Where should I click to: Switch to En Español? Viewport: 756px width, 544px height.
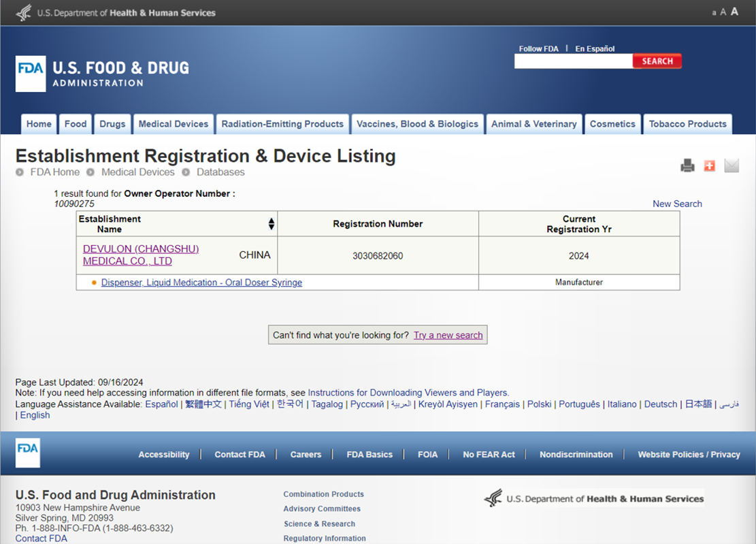595,49
